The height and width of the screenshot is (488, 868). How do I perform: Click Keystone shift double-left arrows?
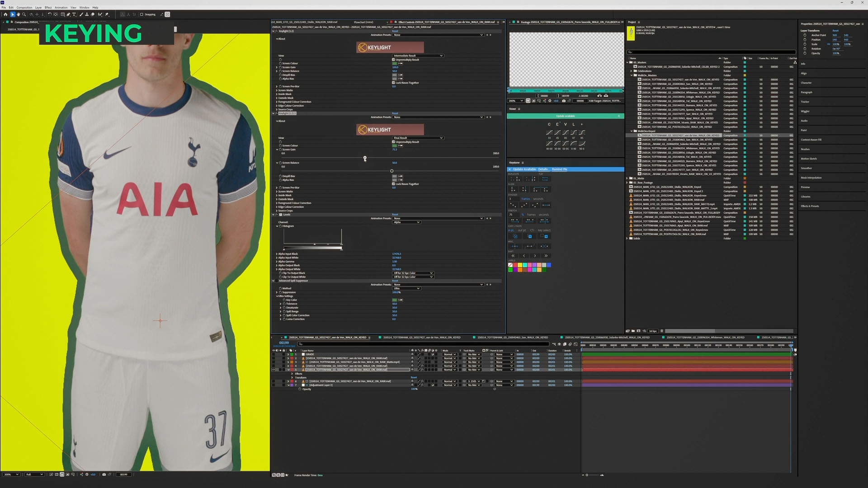click(x=513, y=256)
